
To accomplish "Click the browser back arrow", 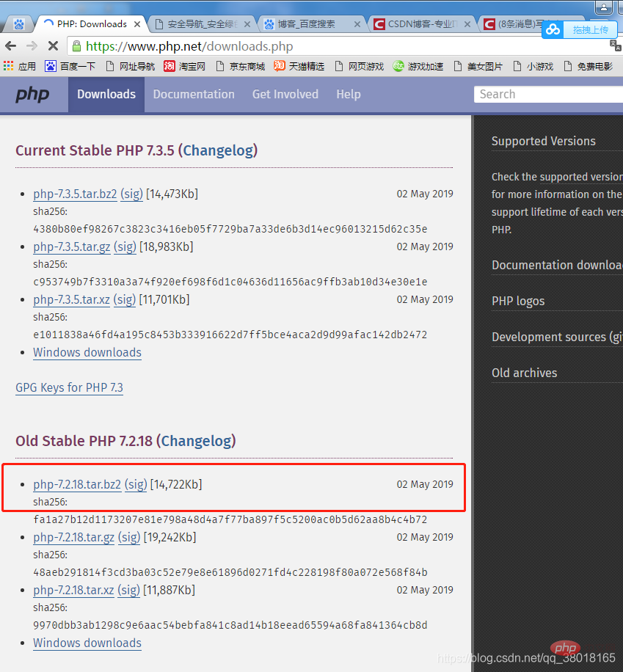I will click(x=11, y=45).
